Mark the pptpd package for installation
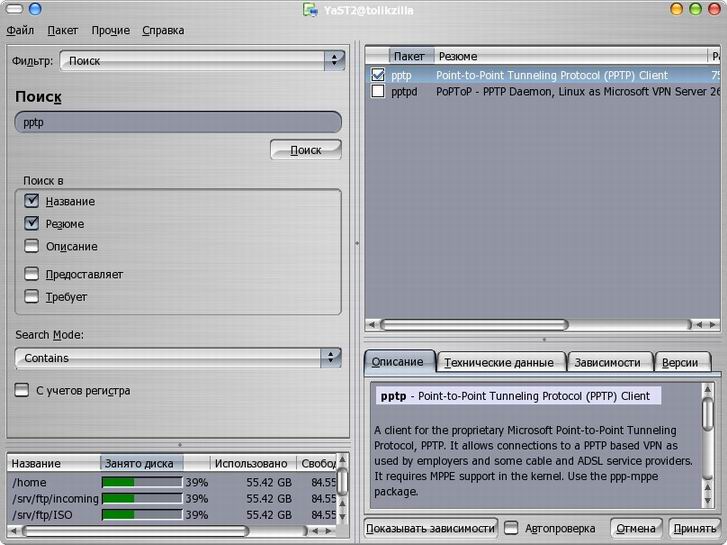 click(x=378, y=91)
